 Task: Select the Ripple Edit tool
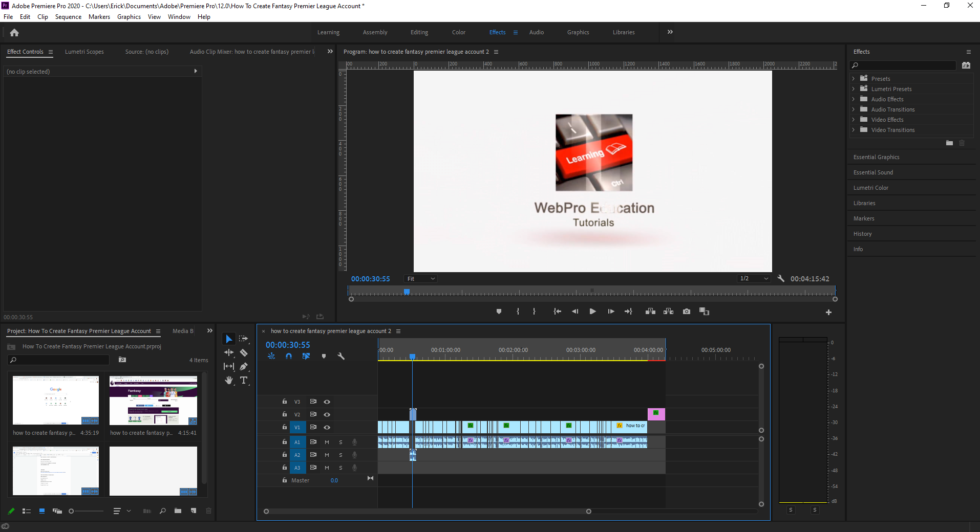coord(229,352)
